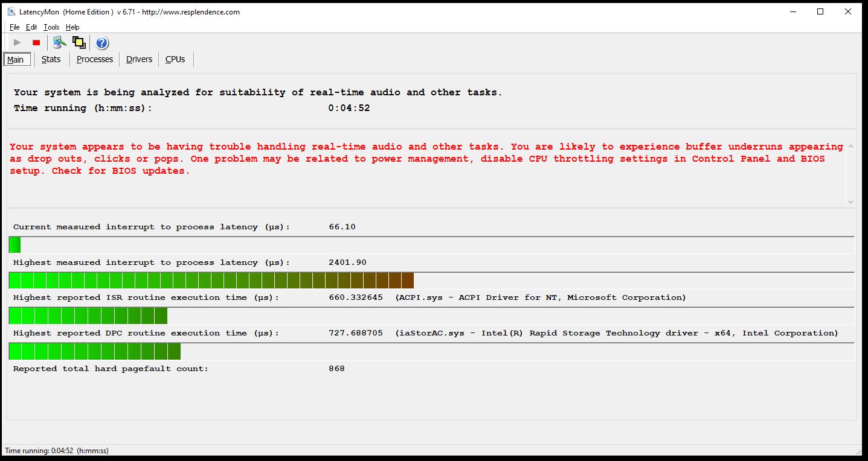The height and width of the screenshot is (461, 868).
Task: Click the iaStorAC.sys driver description text
Action: (x=617, y=333)
